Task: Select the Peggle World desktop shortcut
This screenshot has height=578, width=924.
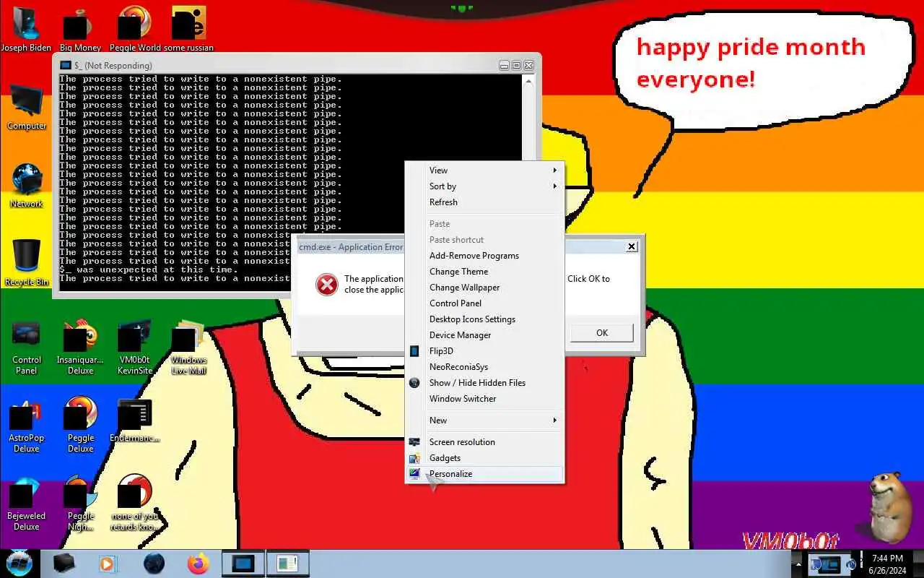Action: click(135, 29)
